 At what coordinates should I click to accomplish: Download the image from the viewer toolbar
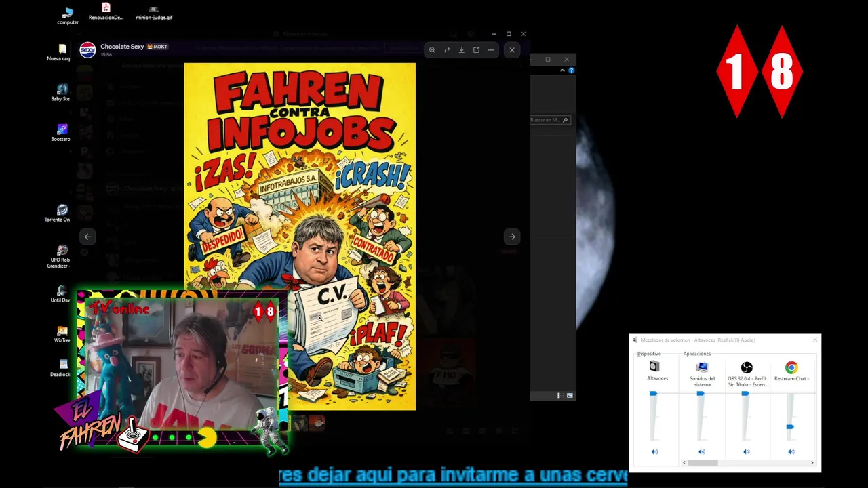(x=461, y=49)
